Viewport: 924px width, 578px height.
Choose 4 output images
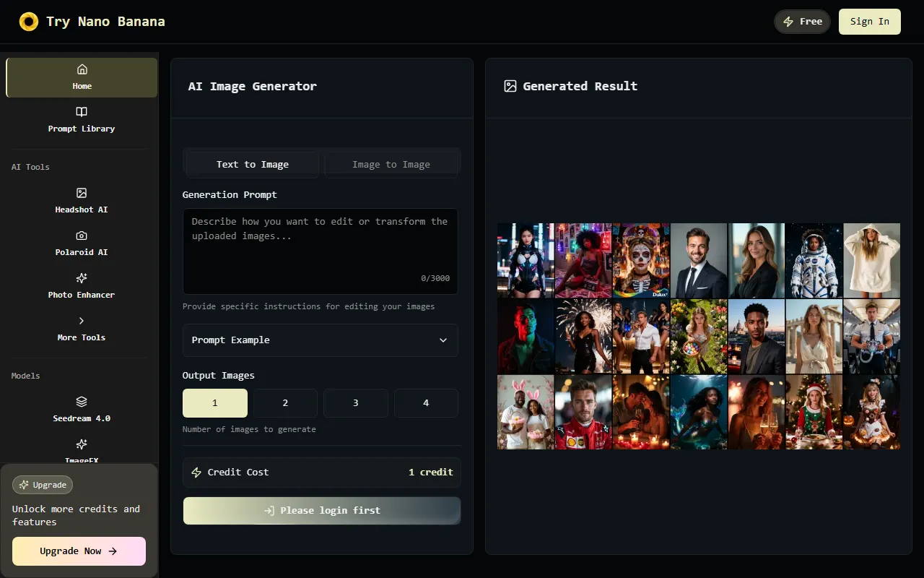(x=426, y=403)
